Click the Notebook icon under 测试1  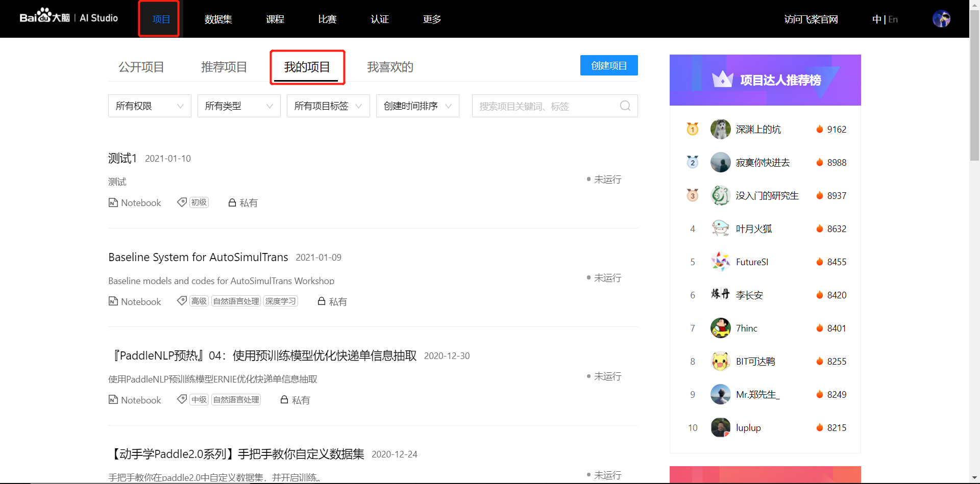(113, 202)
